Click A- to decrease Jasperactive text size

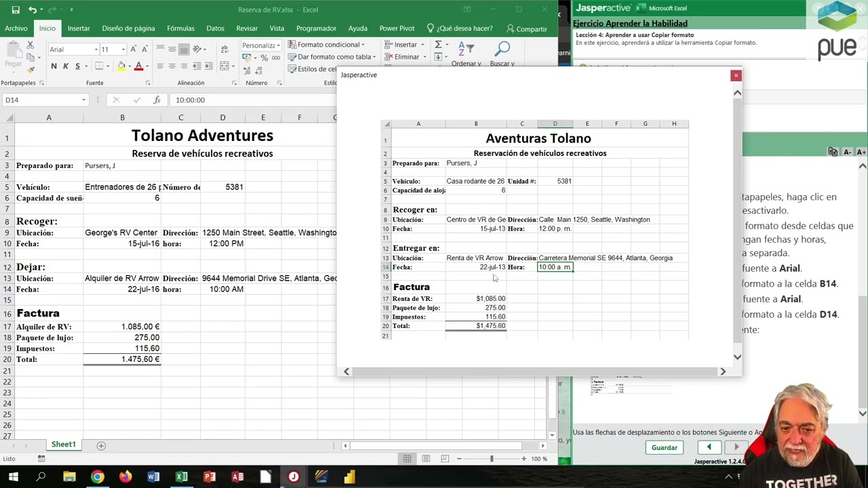click(x=848, y=152)
